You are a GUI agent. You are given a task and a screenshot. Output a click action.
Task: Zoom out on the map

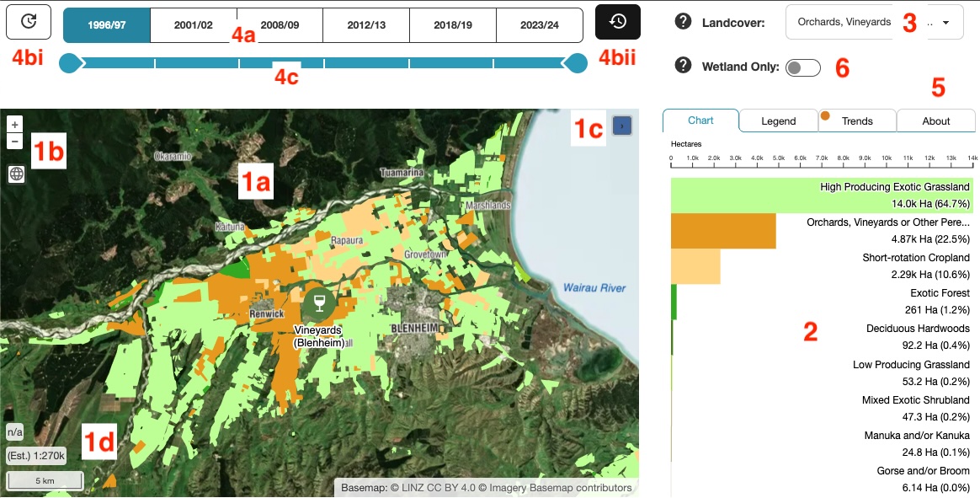click(x=14, y=142)
